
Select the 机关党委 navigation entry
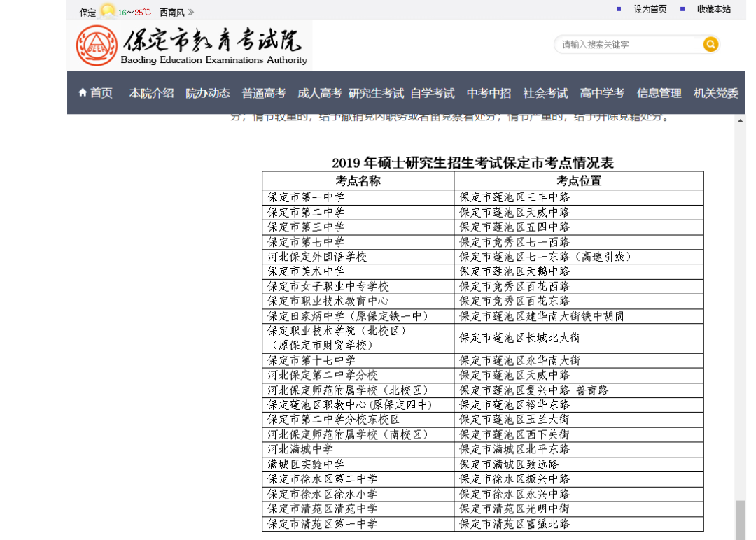point(714,92)
